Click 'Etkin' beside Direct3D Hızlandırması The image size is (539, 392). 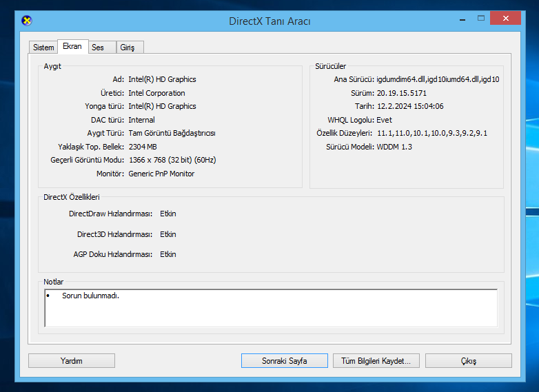(168, 234)
